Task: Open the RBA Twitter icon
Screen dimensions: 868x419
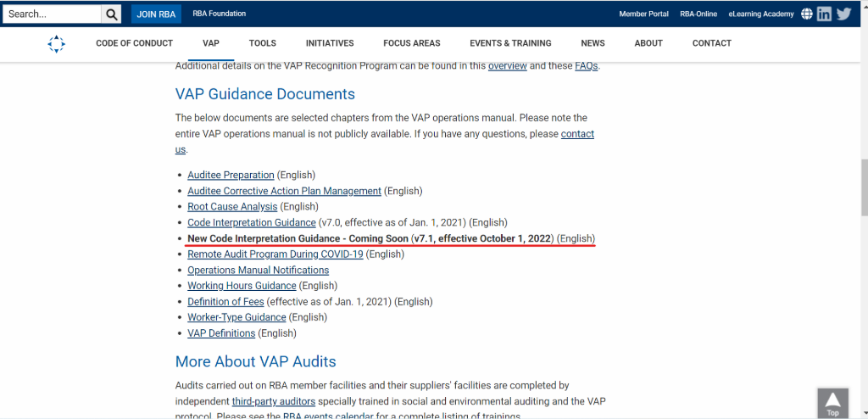Action: (x=843, y=14)
